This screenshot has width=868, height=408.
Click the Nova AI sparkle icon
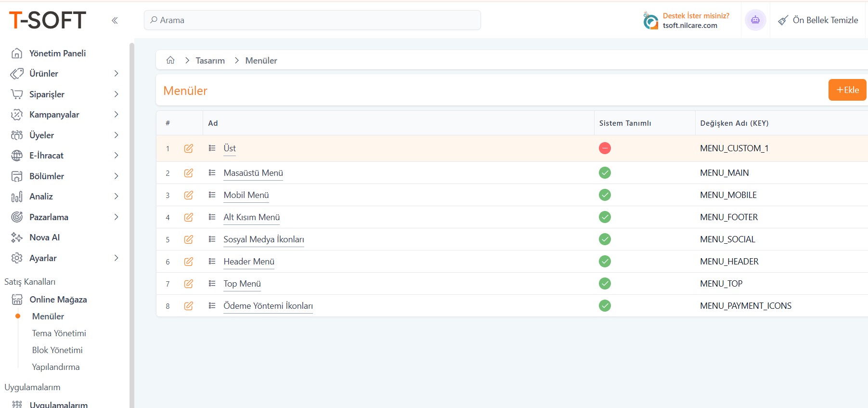17,237
